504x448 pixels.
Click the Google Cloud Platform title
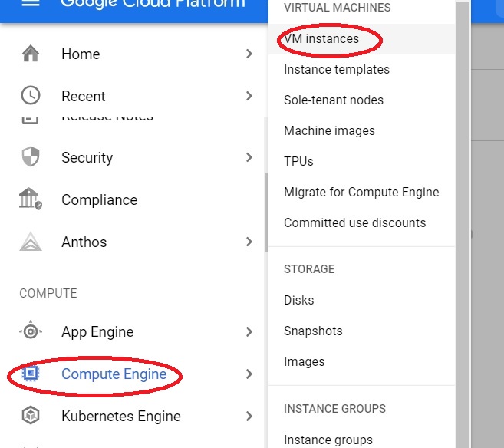coord(153,3)
